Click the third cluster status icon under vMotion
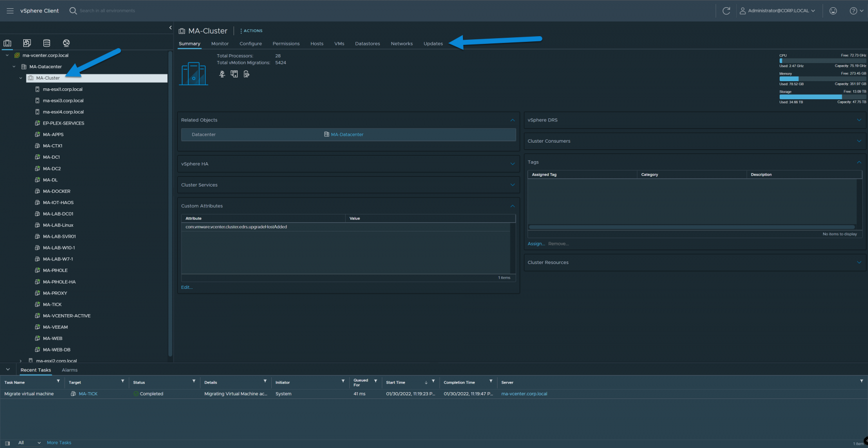This screenshot has width=868, height=448. pos(246,74)
